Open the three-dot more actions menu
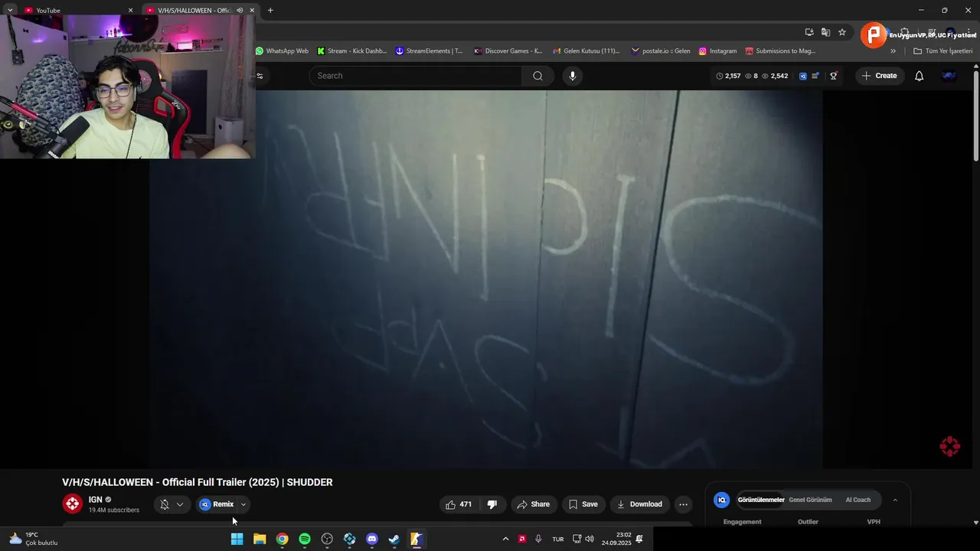 click(683, 504)
